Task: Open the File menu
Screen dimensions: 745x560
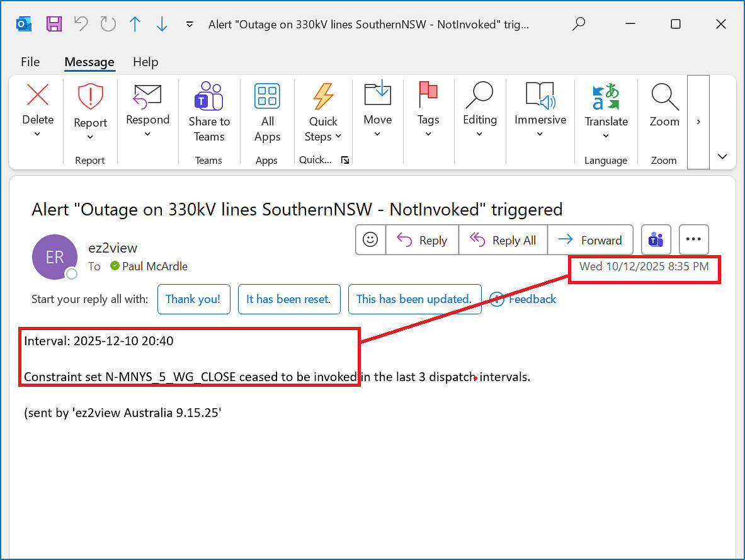Action: [30, 62]
